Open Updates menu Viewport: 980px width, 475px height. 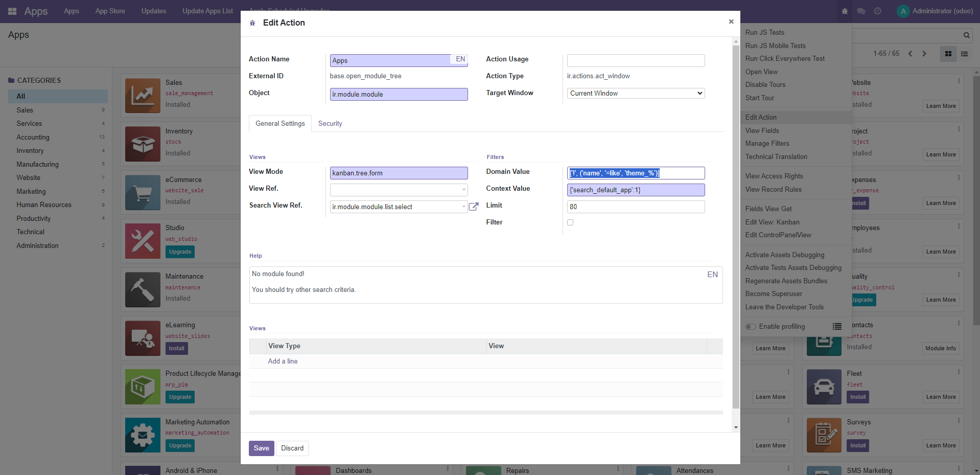154,11
